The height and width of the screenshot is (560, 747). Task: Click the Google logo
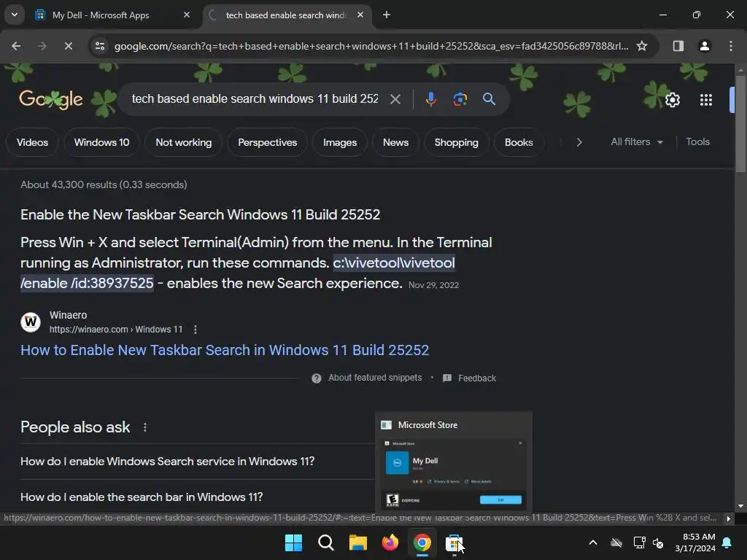click(x=51, y=99)
